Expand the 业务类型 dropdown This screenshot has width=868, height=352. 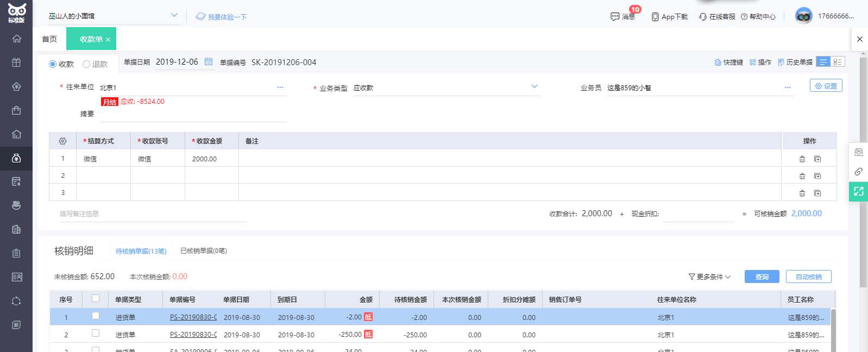(x=534, y=87)
